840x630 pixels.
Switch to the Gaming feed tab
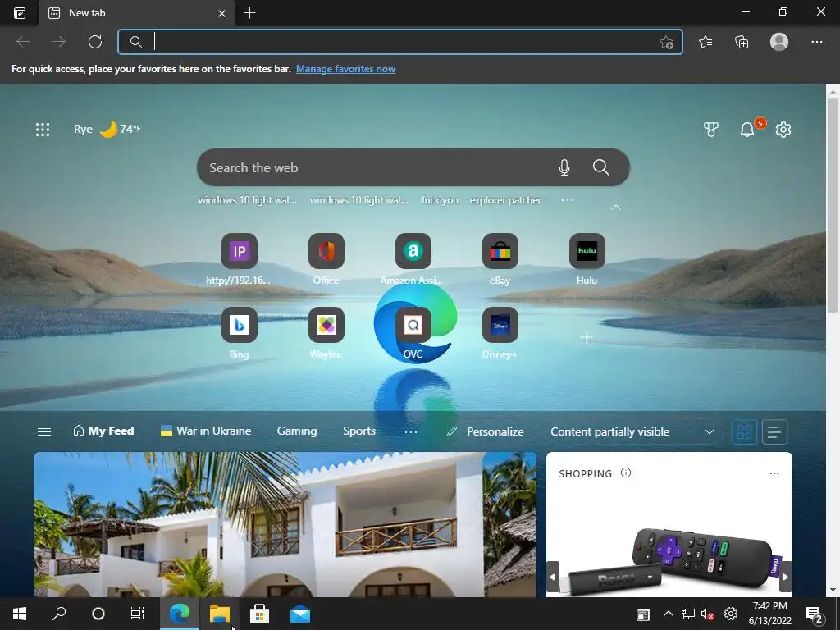point(297,431)
